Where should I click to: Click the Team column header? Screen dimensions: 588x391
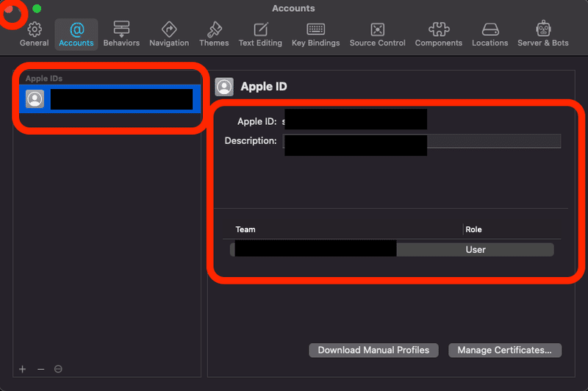tap(245, 229)
